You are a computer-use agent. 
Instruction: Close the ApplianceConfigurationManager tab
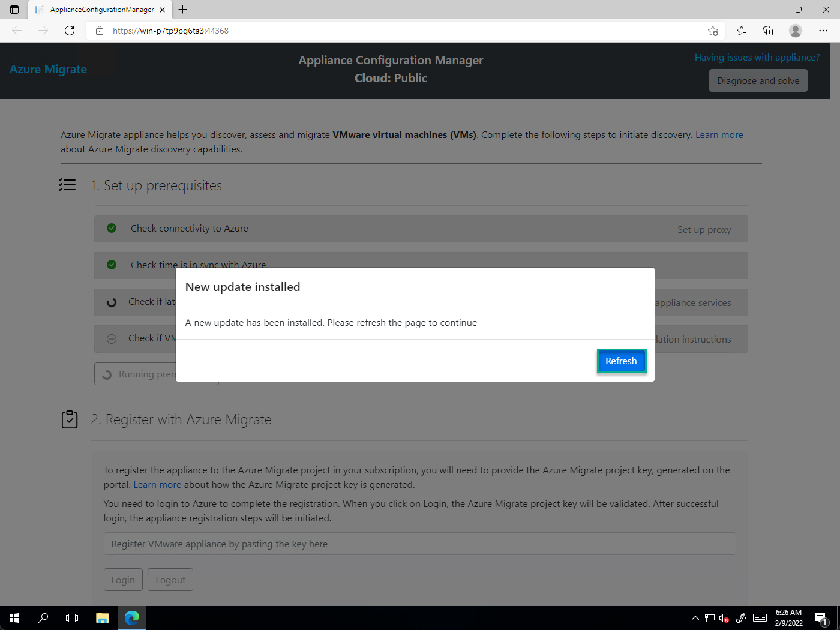pyautogui.click(x=162, y=10)
